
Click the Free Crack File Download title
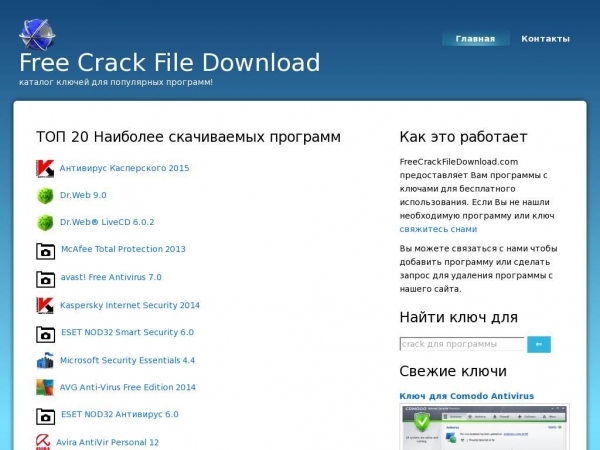point(170,62)
